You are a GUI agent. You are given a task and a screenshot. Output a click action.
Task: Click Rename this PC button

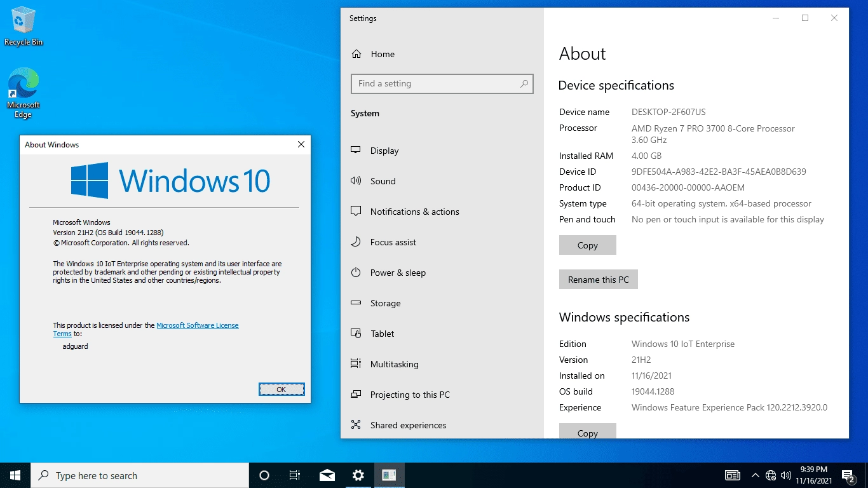pyautogui.click(x=599, y=280)
